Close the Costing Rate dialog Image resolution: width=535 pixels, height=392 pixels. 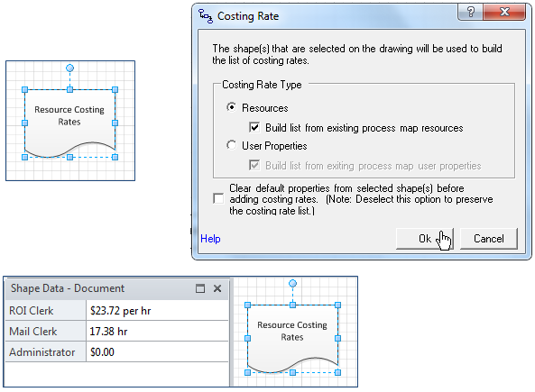coord(504,13)
